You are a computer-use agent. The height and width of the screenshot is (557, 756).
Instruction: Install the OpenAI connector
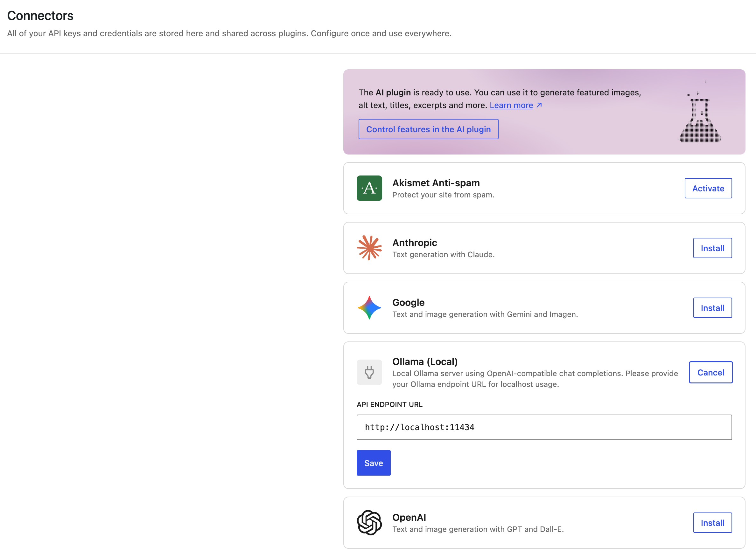[x=712, y=523]
